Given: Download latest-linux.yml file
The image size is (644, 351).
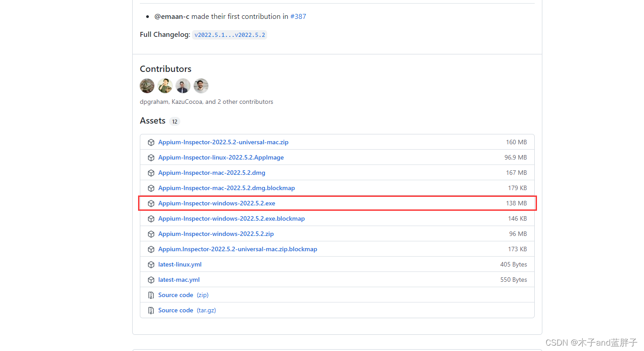Looking at the screenshot, I should pos(180,264).
